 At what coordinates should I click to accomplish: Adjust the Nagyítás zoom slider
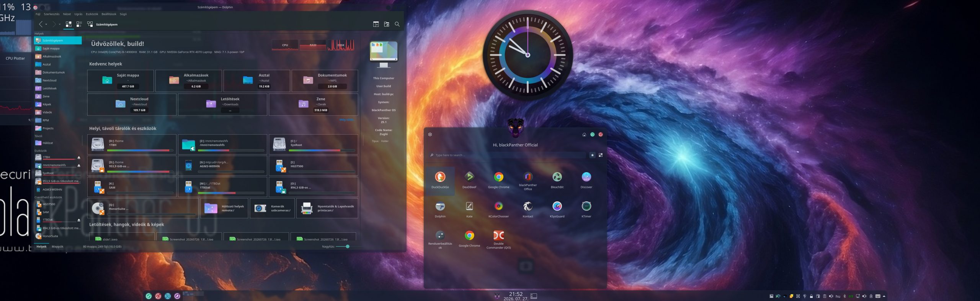pyautogui.click(x=343, y=247)
